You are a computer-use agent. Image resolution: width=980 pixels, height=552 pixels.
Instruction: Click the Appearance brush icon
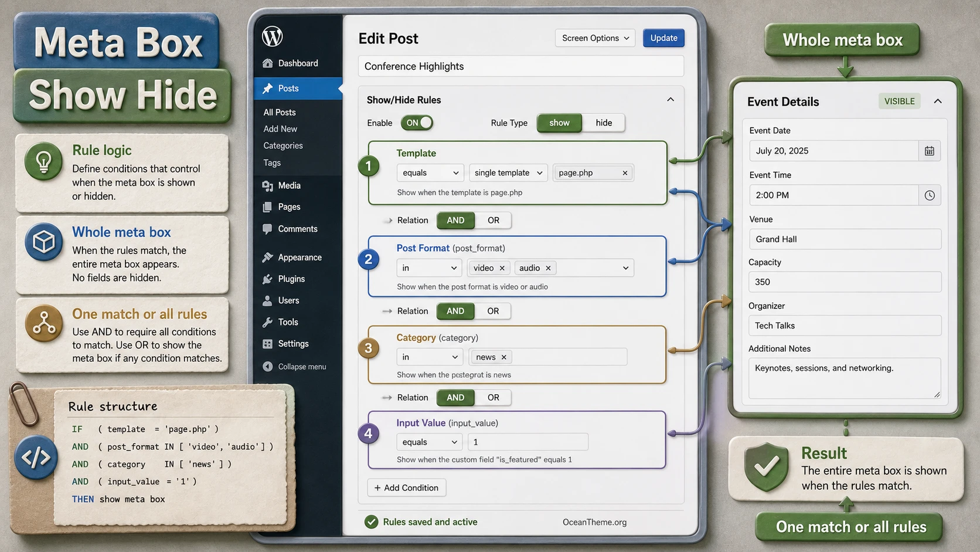click(268, 258)
